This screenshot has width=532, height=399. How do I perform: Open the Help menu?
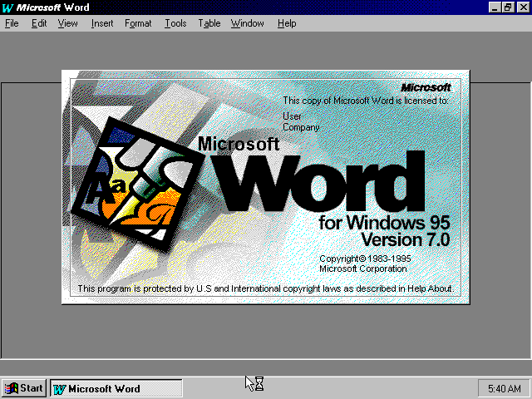click(x=287, y=23)
